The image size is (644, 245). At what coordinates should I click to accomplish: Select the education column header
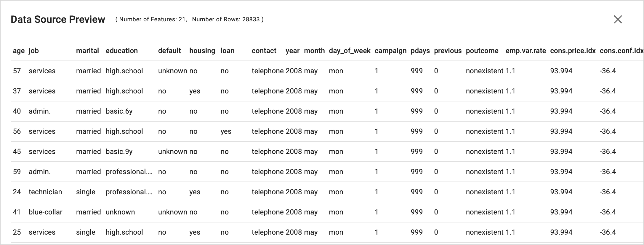tap(122, 51)
